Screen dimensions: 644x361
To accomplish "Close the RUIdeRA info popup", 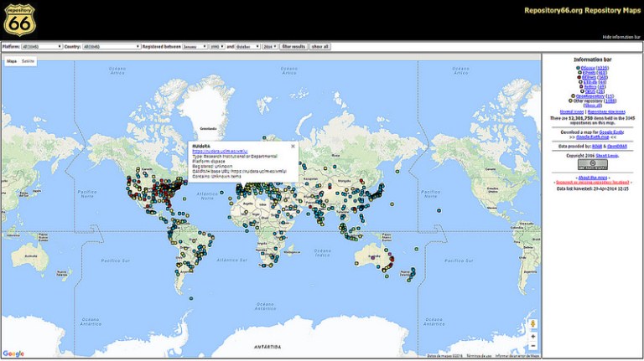I will tap(293, 146).
